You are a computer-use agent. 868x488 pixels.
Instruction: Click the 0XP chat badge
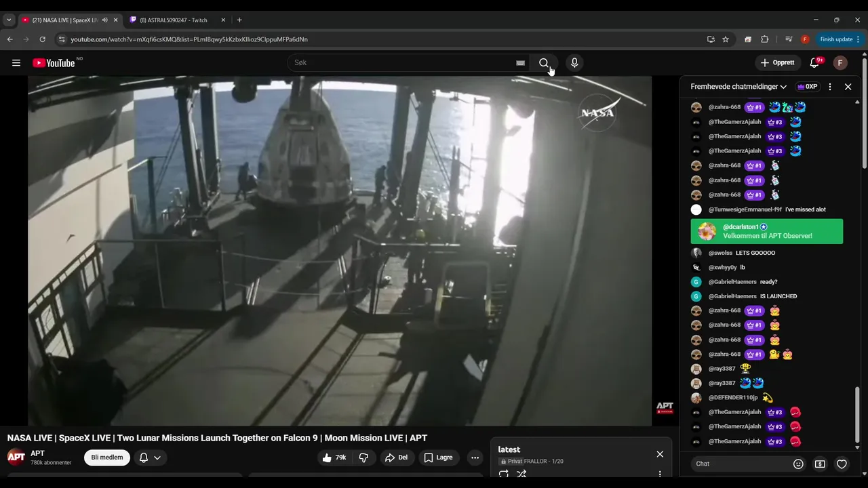pyautogui.click(x=807, y=87)
